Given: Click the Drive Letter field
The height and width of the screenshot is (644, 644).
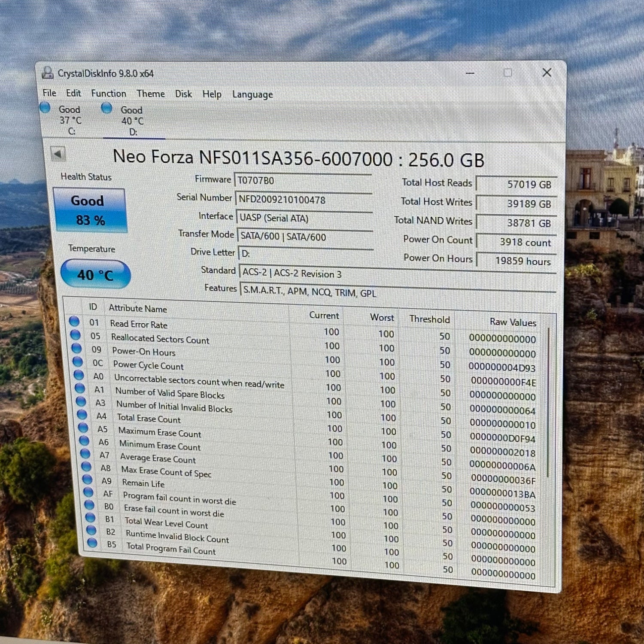Looking at the screenshot, I should coord(306,254).
